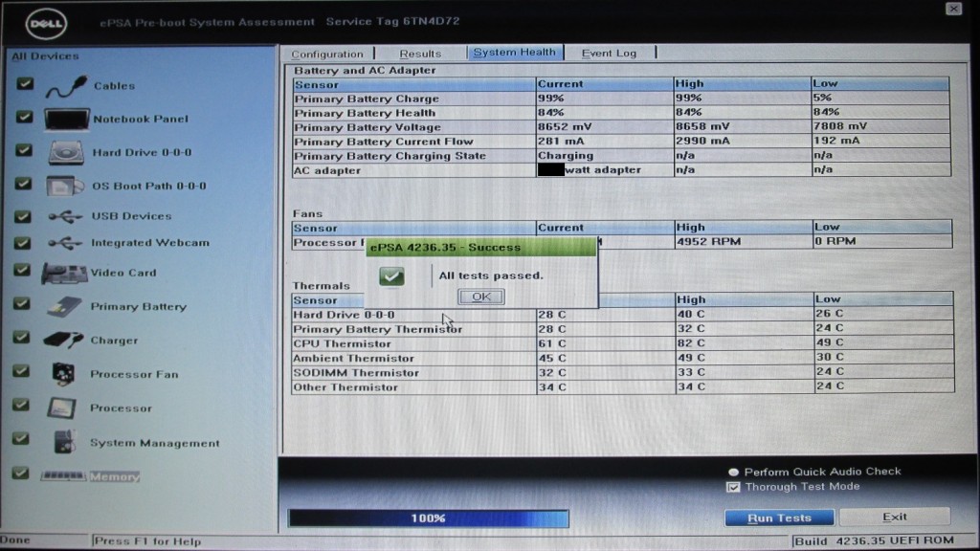
Task: Uncheck the Video Card checkbox
Action: pyautogui.click(x=22, y=270)
